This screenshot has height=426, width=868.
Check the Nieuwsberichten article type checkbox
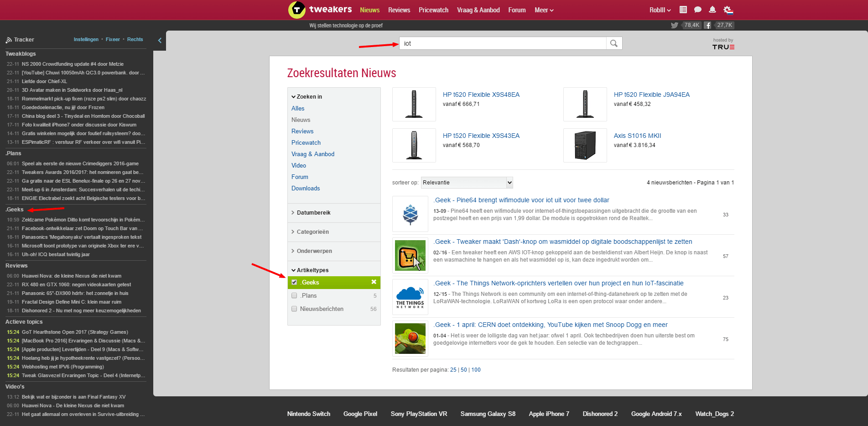294,309
